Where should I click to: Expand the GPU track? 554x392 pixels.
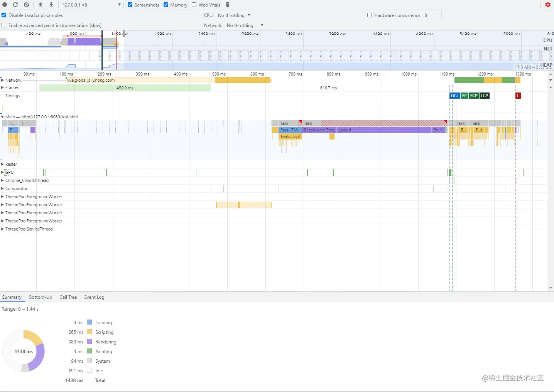[2, 172]
